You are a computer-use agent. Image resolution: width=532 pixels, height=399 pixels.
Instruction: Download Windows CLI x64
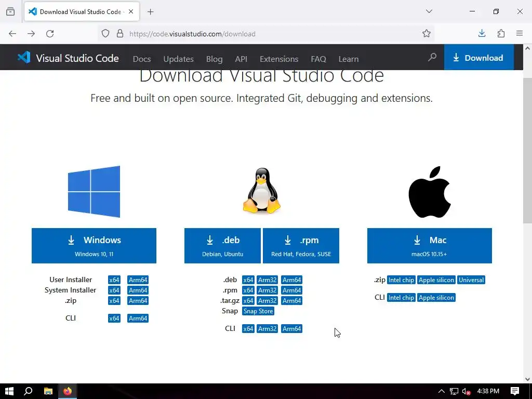pyautogui.click(x=114, y=318)
